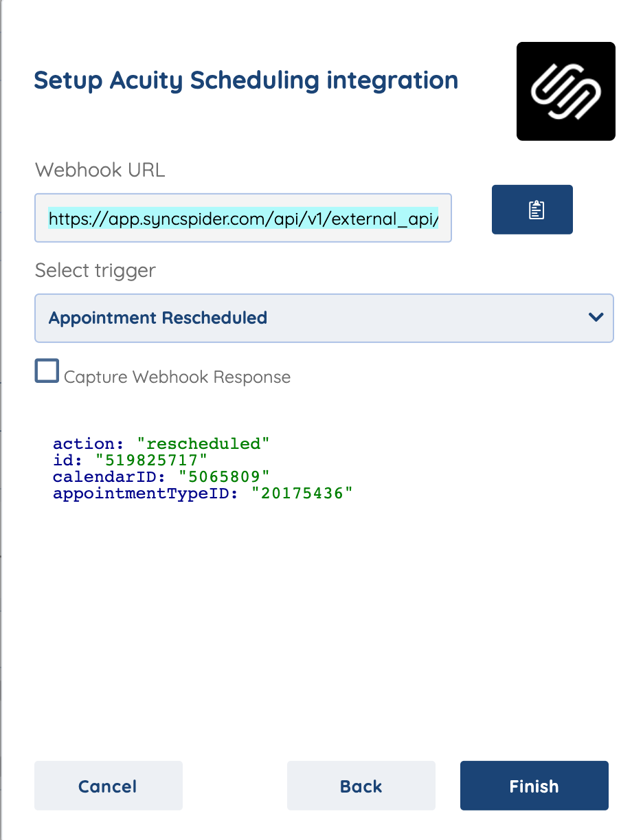
Task: Click the action "rescheduled" line
Action: tap(161, 444)
